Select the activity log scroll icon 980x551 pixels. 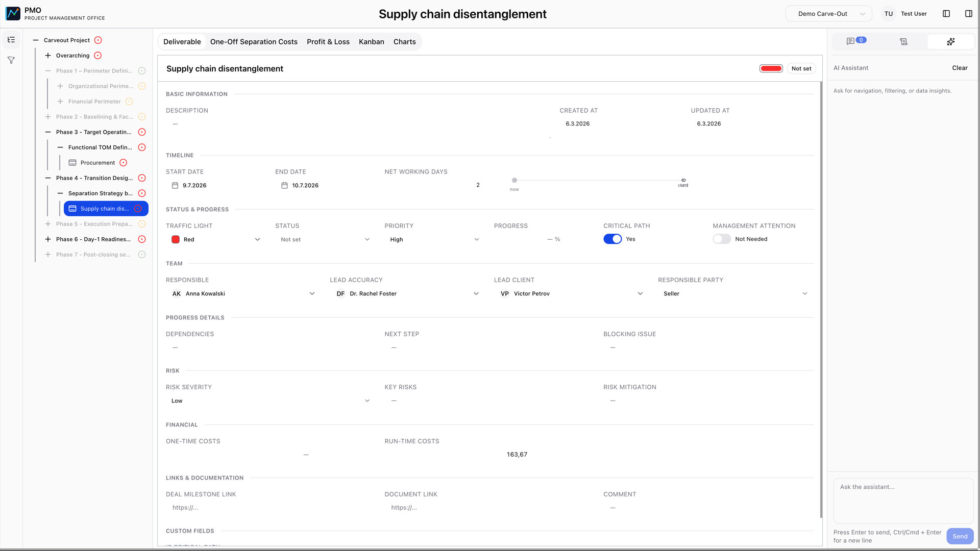point(903,41)
